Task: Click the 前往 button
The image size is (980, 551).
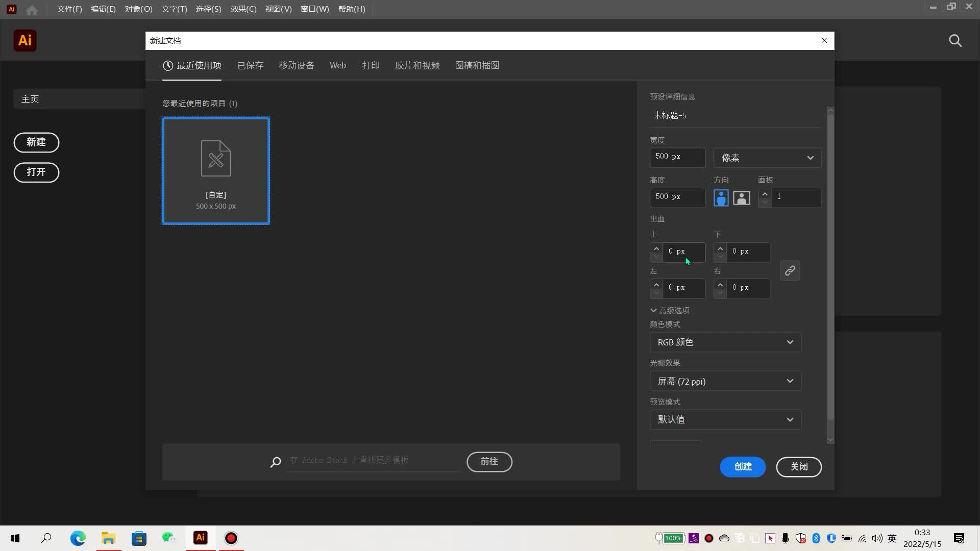Action: point(489,462)
